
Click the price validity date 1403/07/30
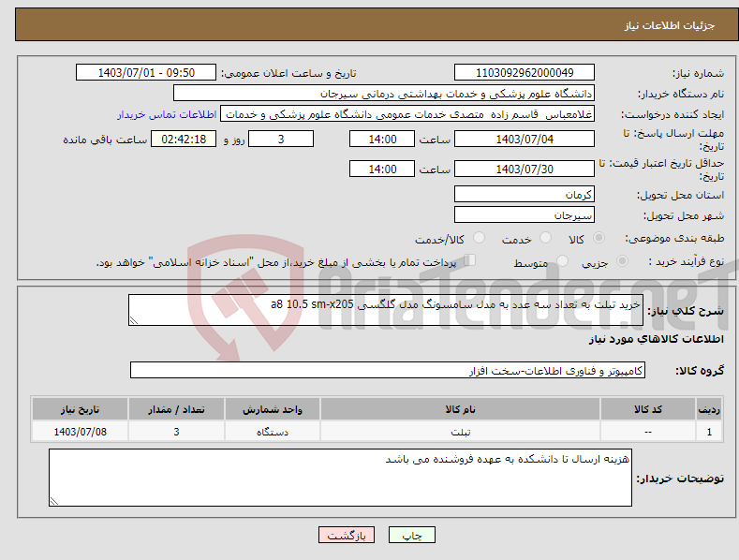click(525, 169)
